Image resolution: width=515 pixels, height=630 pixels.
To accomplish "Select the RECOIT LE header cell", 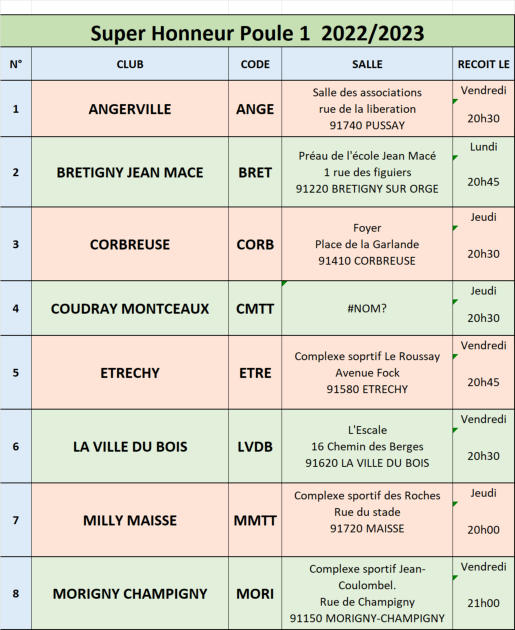I will point(484,64).
